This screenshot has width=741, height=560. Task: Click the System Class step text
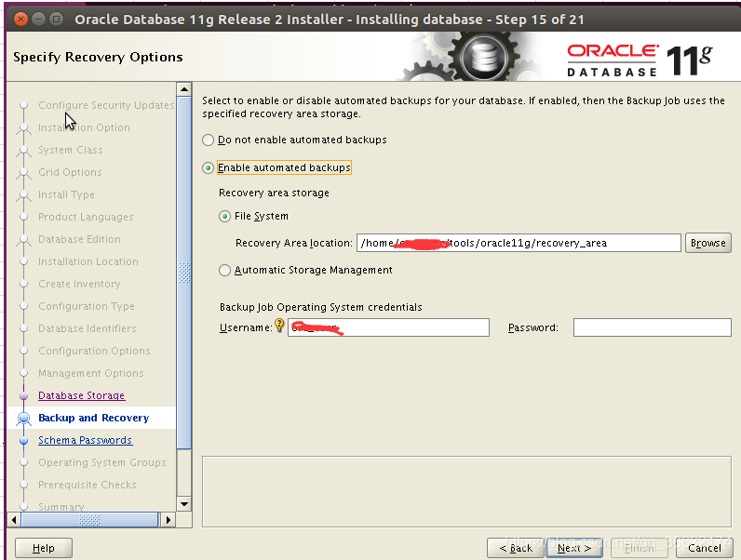coord(71,150)
